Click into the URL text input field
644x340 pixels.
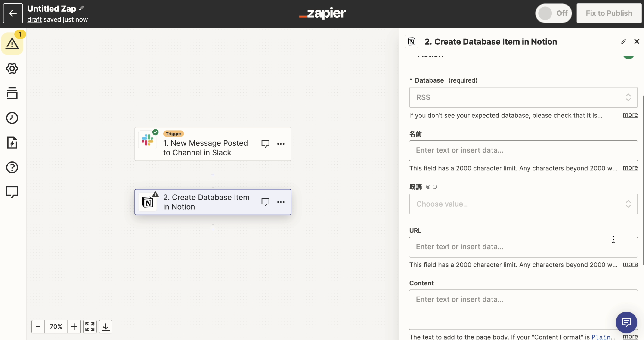523,247
